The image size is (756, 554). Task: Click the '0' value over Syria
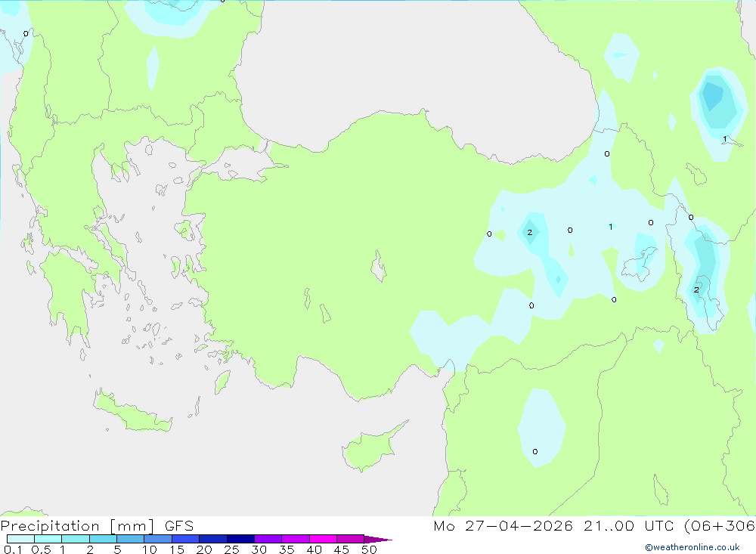click(535, 452)
